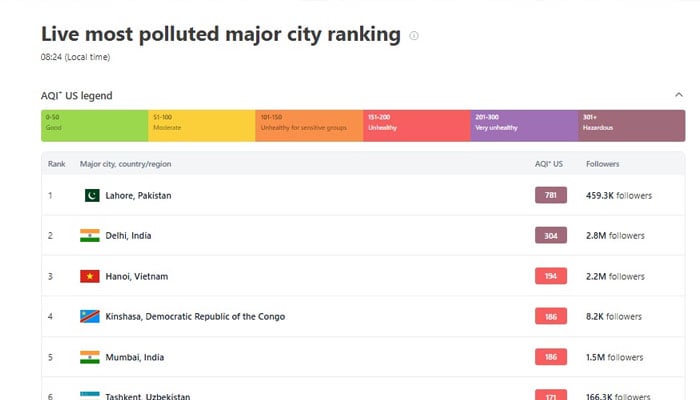
Task: Collapse the AQI US legend section
Action: [x=679, y=96]
